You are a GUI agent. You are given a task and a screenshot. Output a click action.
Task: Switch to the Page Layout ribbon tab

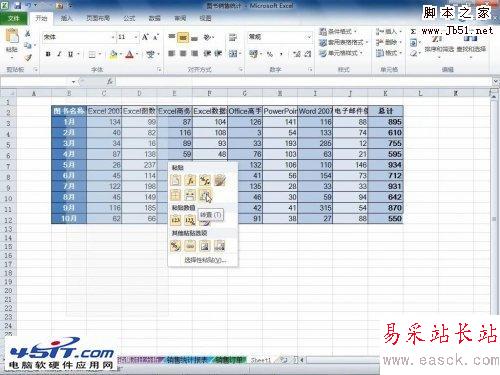click(98, 18)
